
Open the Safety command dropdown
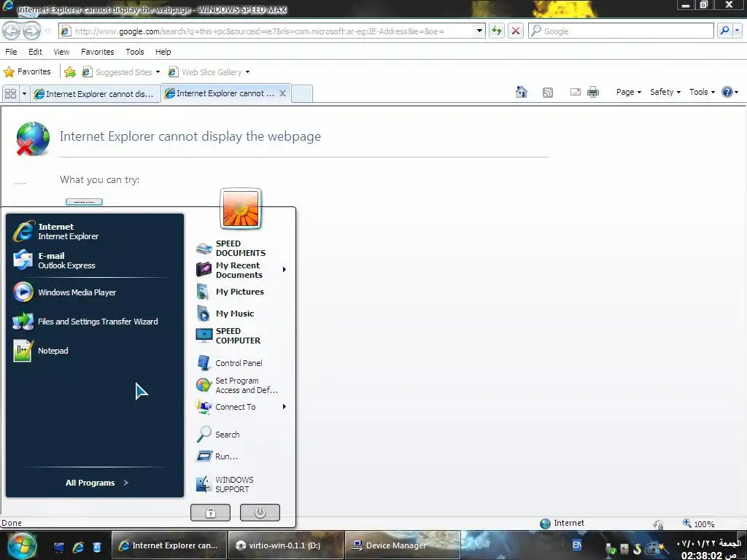pyautogui.click(x=665, y=92)
